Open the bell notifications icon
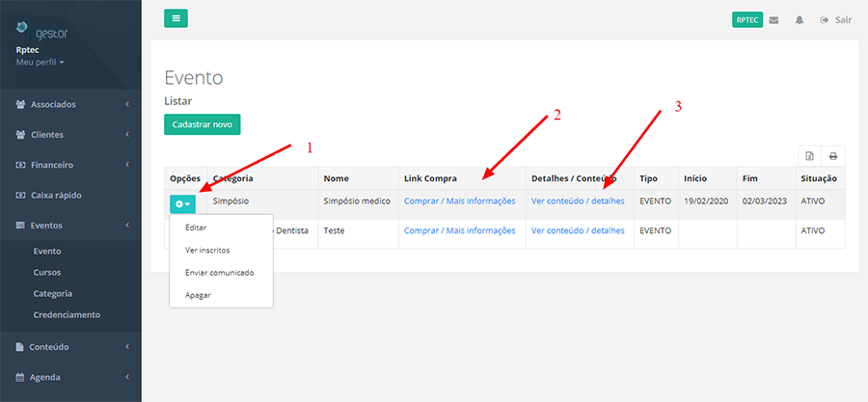Image resolution: width=868 pixels, height=402 pixels. [800, 19]
